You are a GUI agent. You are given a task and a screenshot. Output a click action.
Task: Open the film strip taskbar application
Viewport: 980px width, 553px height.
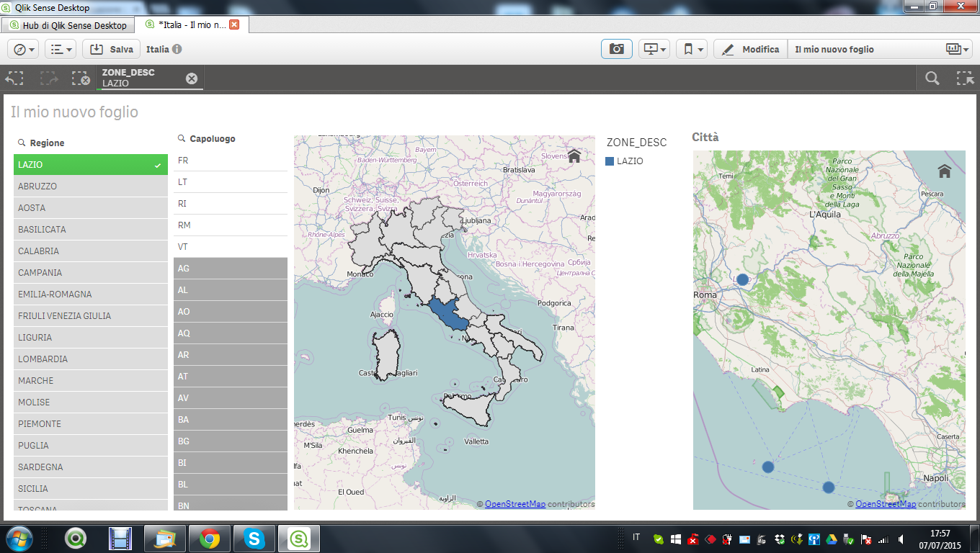pyautogui.click(x=120, y=539)
